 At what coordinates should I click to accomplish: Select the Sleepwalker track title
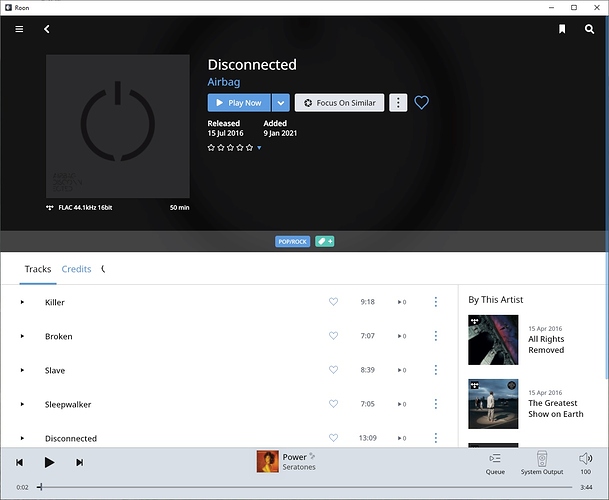pyautogui.click(x=68, y=404)
